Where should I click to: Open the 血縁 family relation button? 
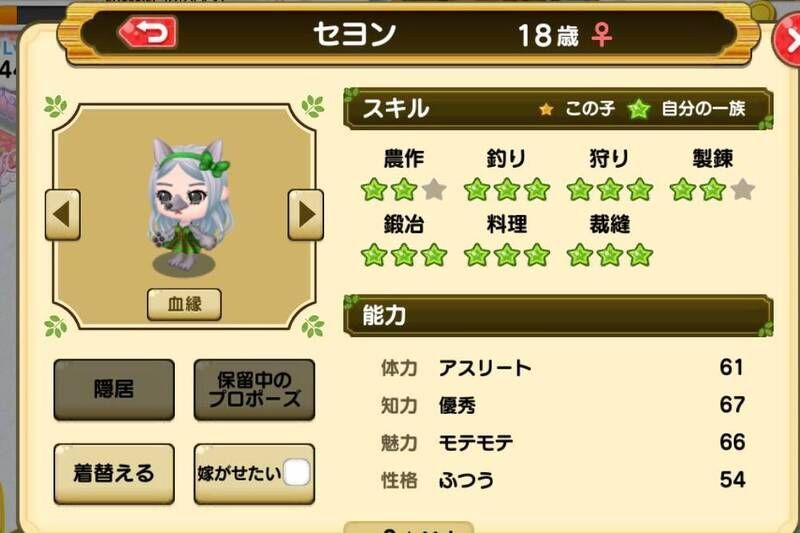(x=184, y=304)
